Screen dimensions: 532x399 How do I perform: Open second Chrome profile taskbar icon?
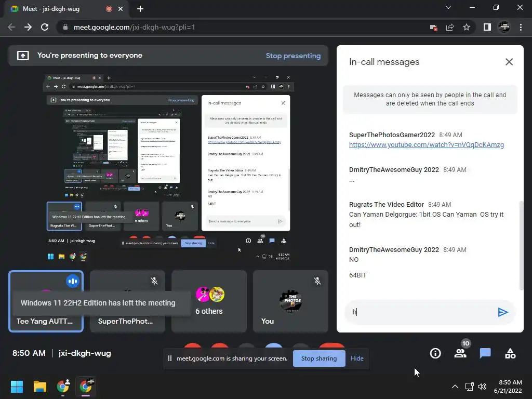pyautogui.click(x=86, y=387)
